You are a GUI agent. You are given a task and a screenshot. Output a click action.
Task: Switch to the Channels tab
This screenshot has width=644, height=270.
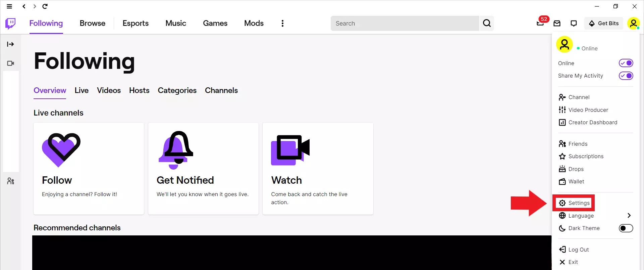221,90
